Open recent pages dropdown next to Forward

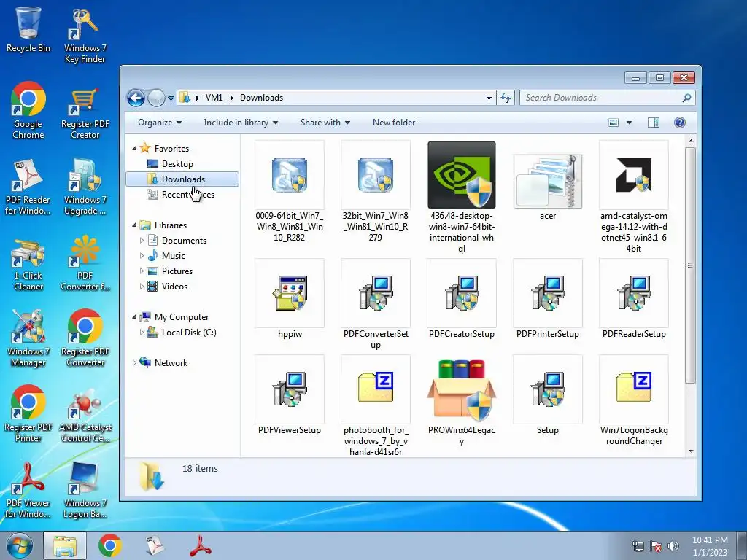pyautogui.click(x=171, y=98)
